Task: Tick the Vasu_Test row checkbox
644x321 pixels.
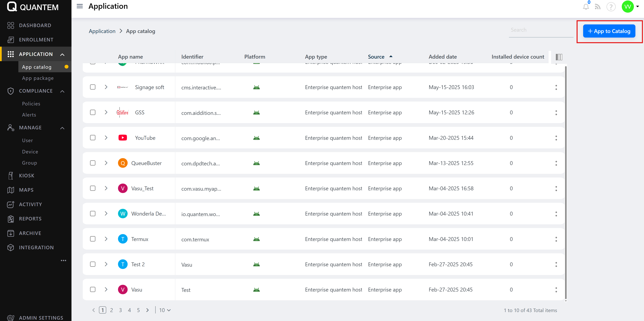Action: 93,188
